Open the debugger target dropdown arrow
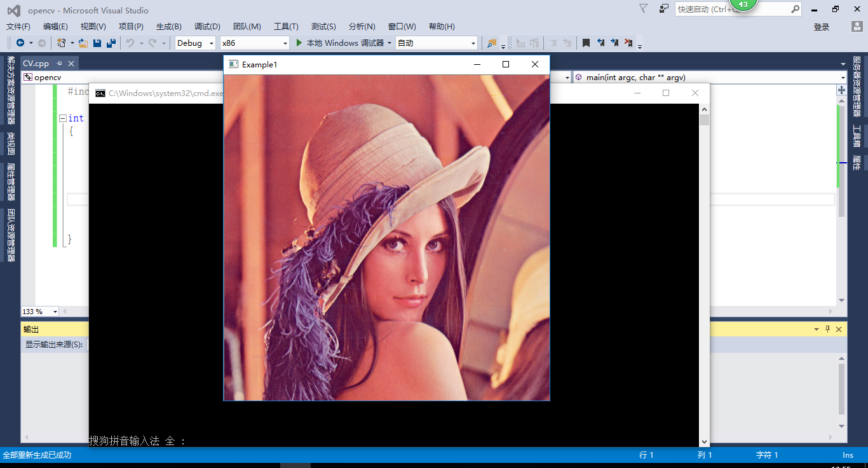Image resolution: width=868 pixels, height=468 pixels. click(x=389, y=43)
